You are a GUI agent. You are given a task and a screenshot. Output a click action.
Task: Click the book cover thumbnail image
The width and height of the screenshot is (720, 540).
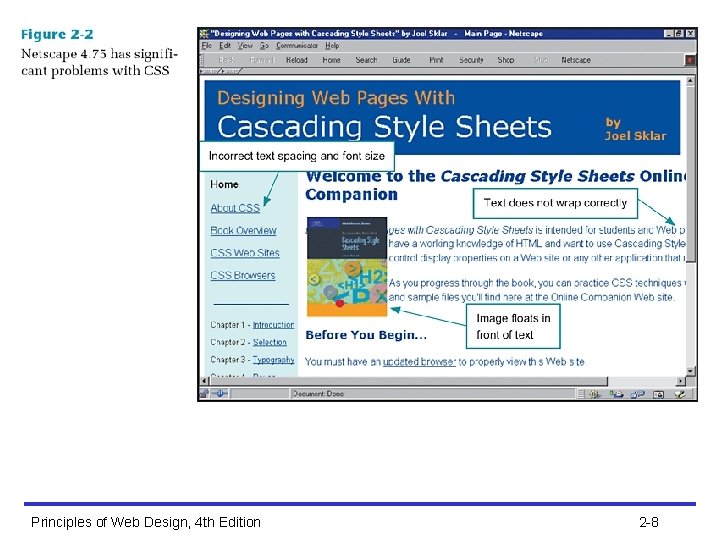click(x=347, y=267)
